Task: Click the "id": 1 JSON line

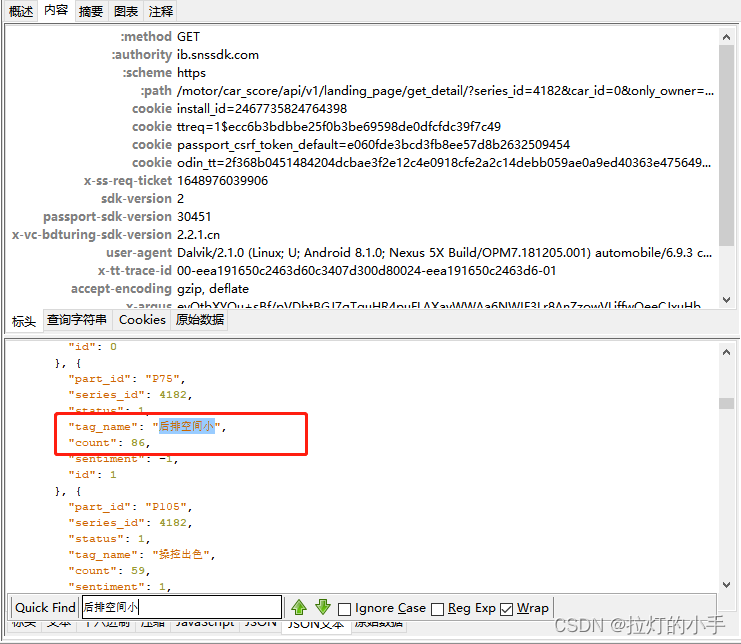Action: [x=92, y=475]
